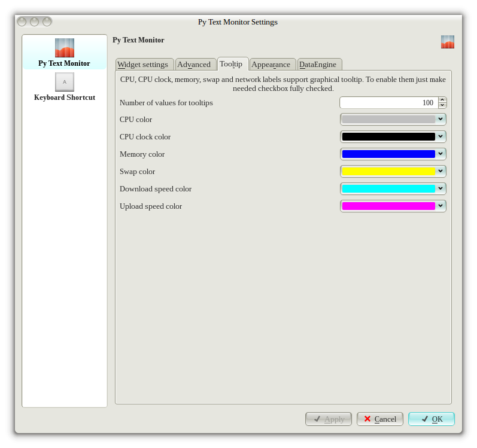Select the Py Text Monitor sidebar icon

pos(64,48)
